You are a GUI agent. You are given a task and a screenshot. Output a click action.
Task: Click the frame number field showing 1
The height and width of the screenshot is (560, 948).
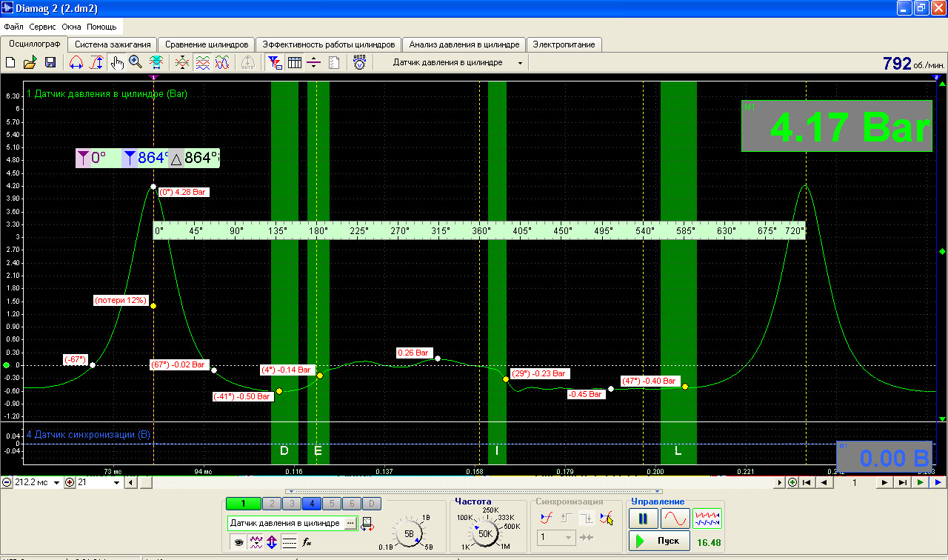pyautogui.click(x=854, y=482)
